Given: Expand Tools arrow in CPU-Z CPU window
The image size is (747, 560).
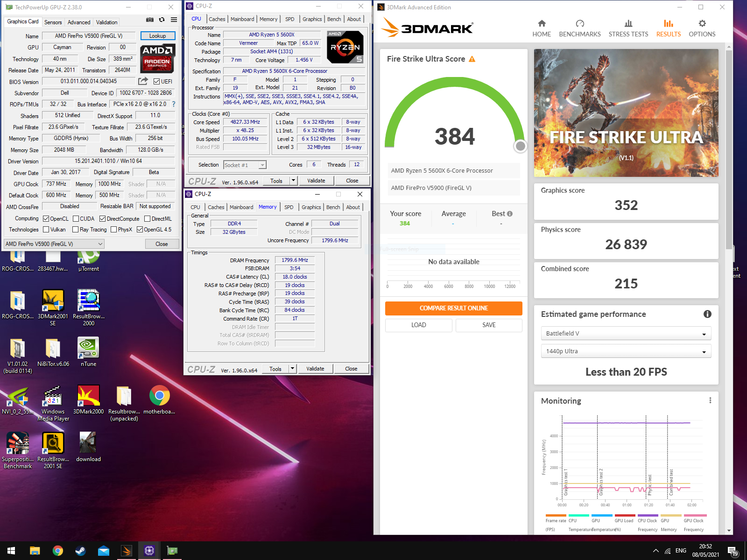Looking at the screenshot, I should click(293, 181).
